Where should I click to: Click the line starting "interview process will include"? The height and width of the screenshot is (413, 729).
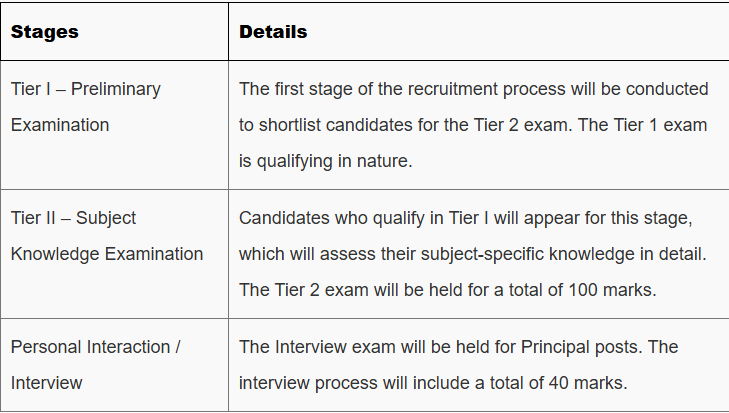pos(435,383)
